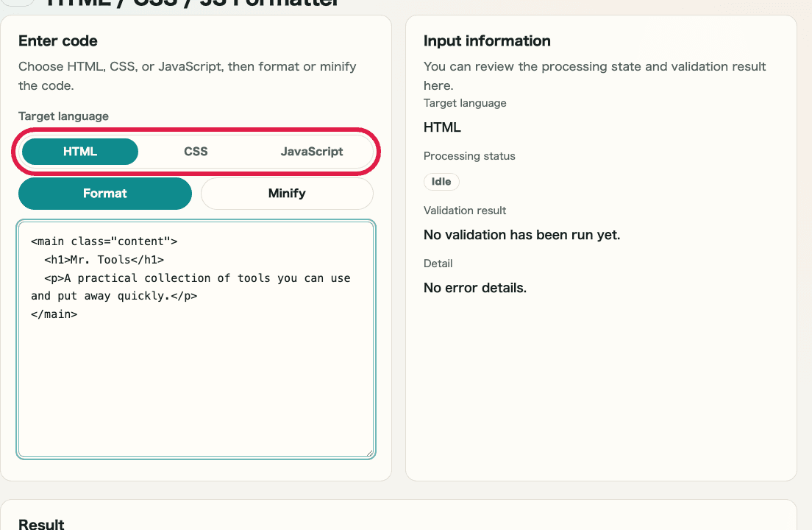Click the No validation has been run message

tap(522, 234)
